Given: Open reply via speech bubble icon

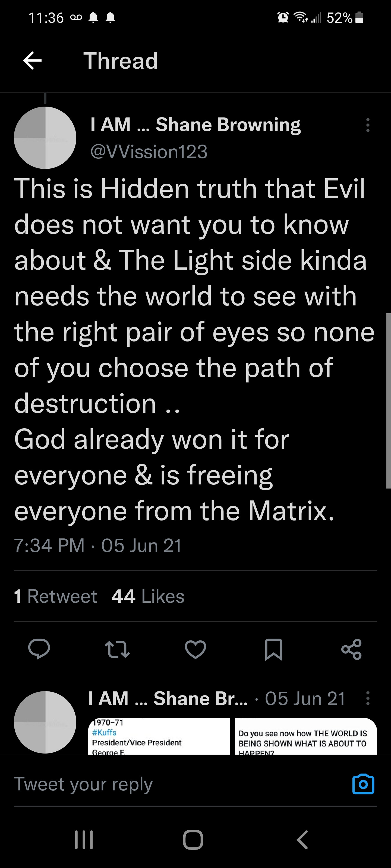Looking at the screenshot, I should [39, 649].
